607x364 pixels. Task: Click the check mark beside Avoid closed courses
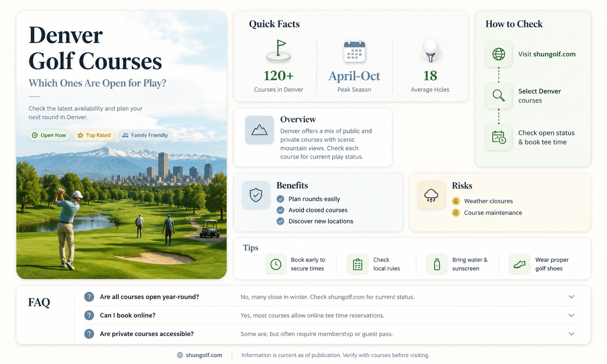[x=280, y=210]
